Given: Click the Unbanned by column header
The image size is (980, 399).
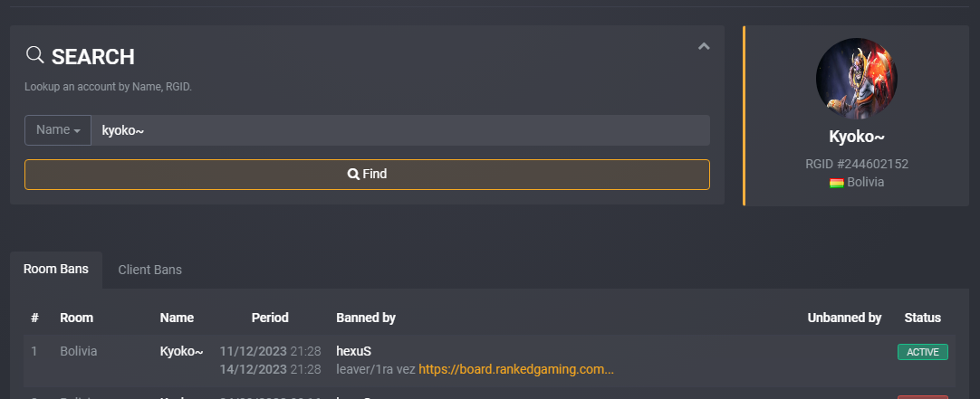Looking at the screenshot, I should [x=844, y=318].
